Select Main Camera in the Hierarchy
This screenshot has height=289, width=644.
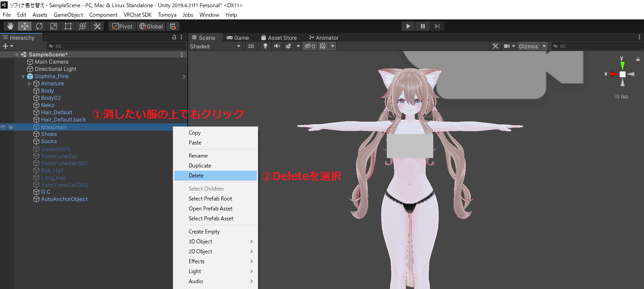coord(51,62)
